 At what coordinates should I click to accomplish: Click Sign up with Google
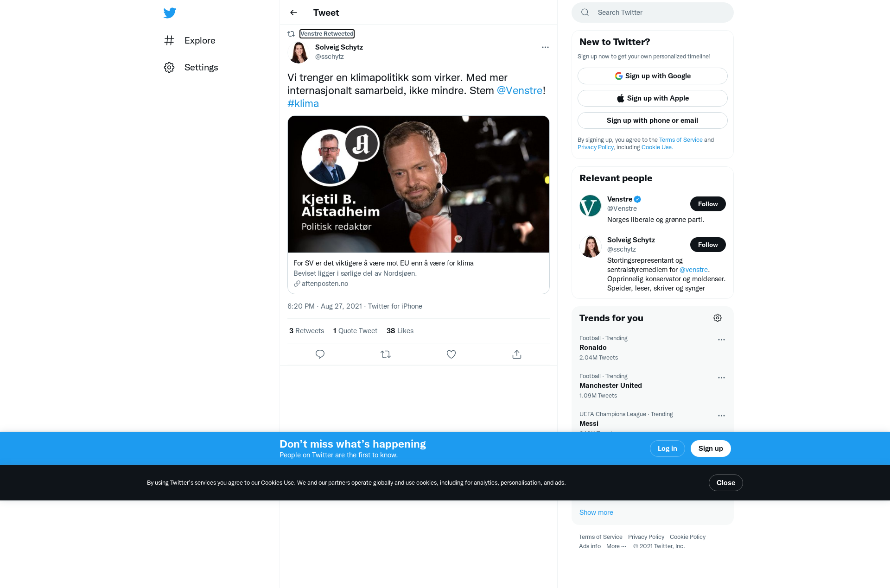652,76
